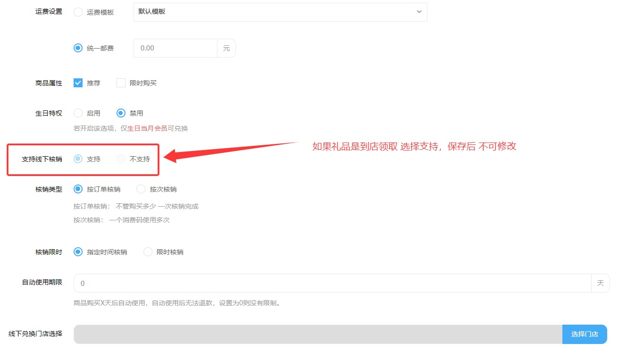Select 禁用 for 生日特权
644x352 pixels.
(x=121, y=113)
